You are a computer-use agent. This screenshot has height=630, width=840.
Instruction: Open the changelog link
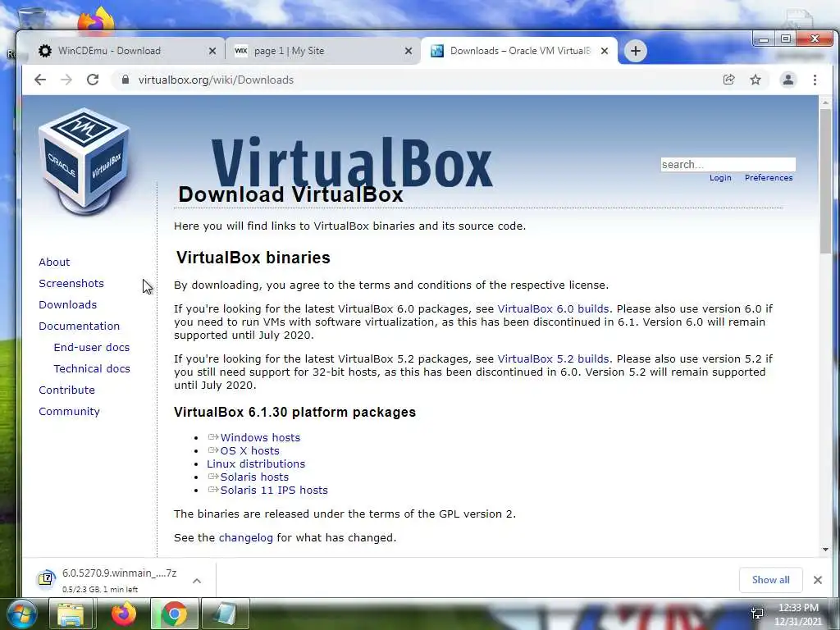(x=246, y=538)
